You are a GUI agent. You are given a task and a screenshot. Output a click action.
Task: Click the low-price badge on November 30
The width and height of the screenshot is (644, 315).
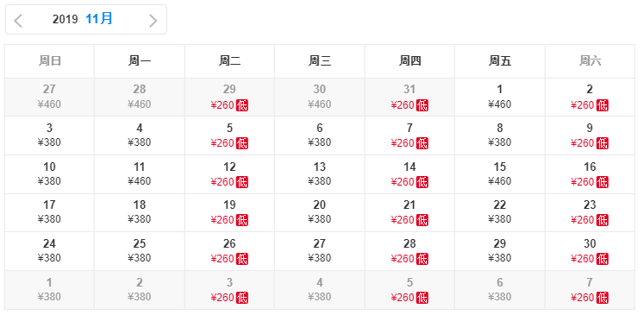pos(603,259)
